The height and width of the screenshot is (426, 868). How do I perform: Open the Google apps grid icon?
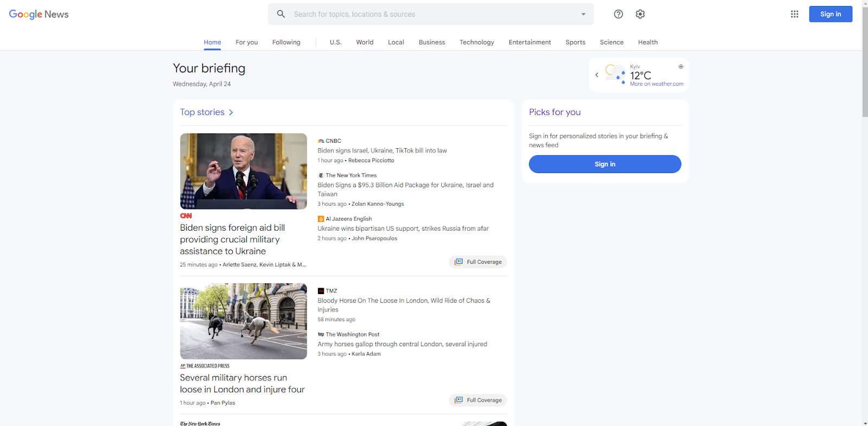(794, 14)
